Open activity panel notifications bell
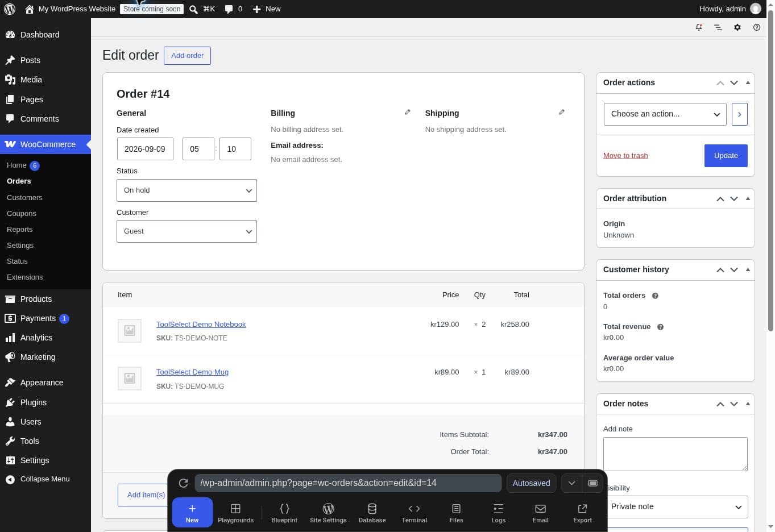 (x=699, y=27)
